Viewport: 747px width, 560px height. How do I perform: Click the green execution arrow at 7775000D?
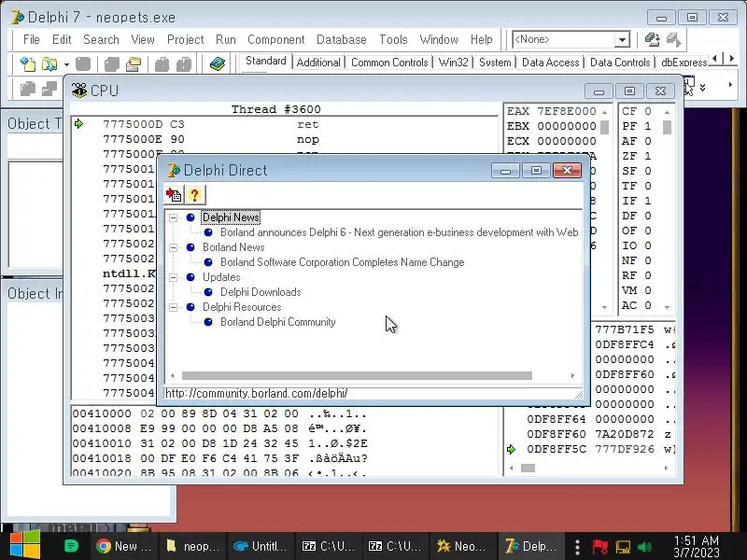pyautogui.click(x=79, y=124)
